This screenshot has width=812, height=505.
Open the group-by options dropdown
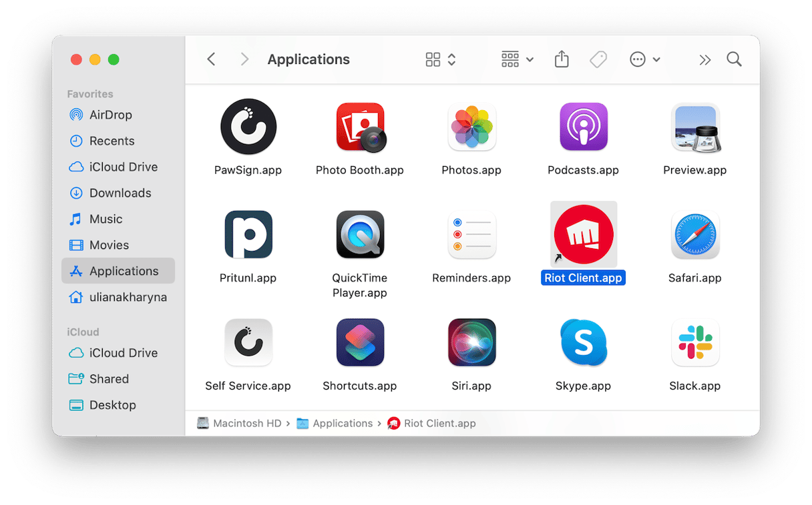(x=518, y=59)
